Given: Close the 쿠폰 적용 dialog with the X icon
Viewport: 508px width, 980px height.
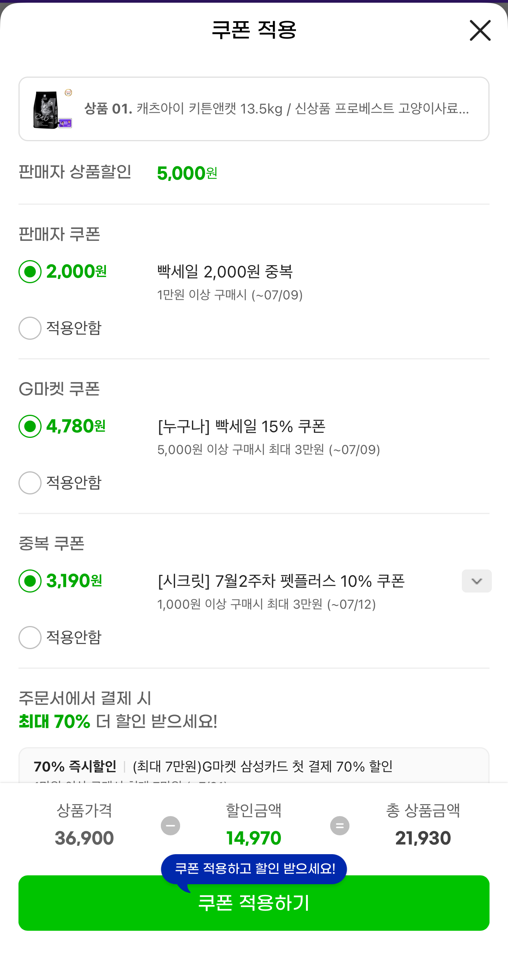Looking at the screenshot, I should (x=480, y=30).
